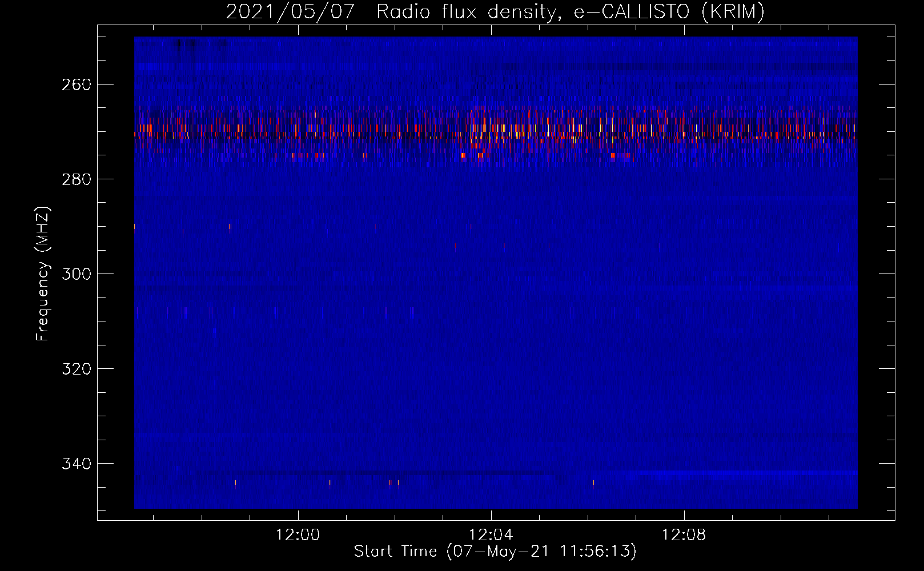Click the 12:00 time axis label
Image resolution: width=924 pixels, height=571 pixels.
298,535
